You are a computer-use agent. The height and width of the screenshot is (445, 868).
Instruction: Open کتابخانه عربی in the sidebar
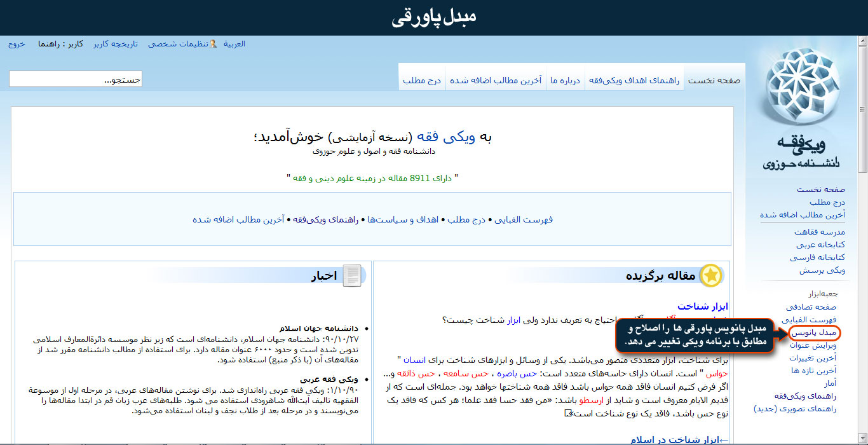point(820,245)
